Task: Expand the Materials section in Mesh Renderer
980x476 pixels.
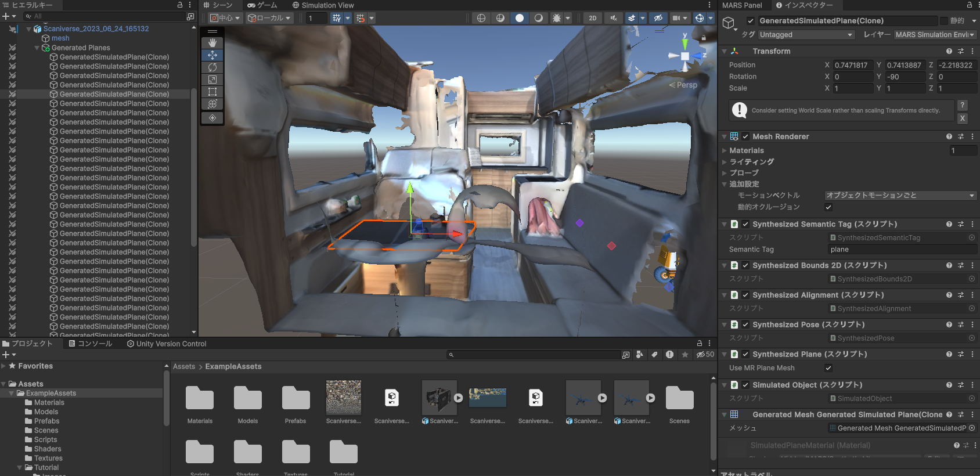Action: coord(724,150)
